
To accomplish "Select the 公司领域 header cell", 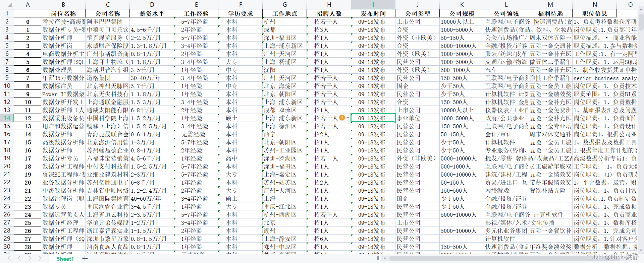I will click(506, 13).
